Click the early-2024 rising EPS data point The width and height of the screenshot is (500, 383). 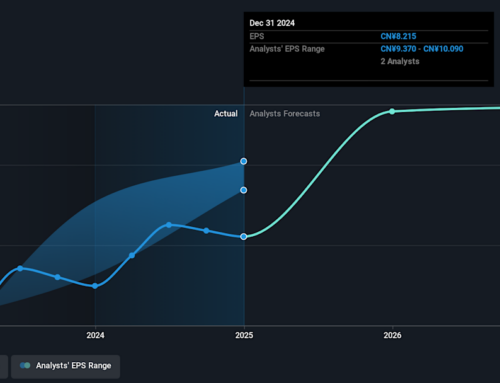tap(132, 255)
